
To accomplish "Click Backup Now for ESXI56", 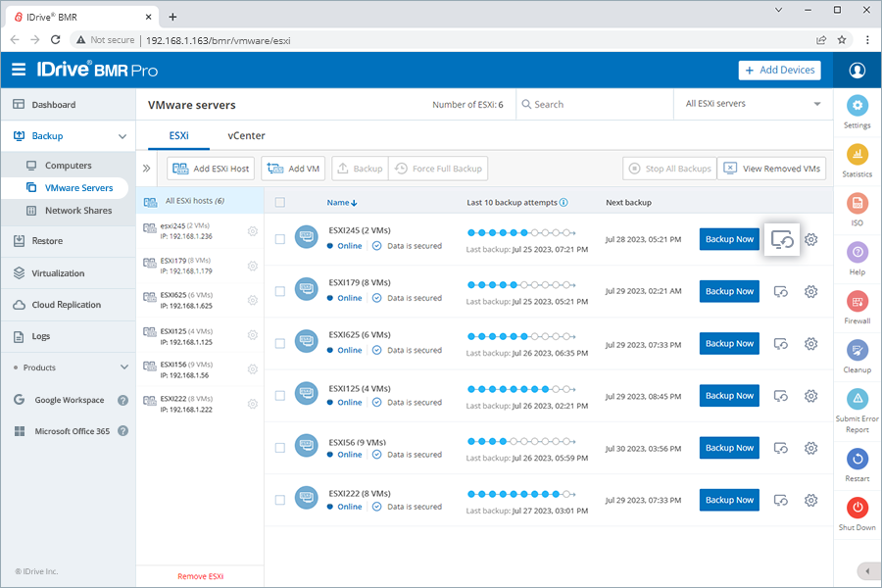I will [729, 448].
